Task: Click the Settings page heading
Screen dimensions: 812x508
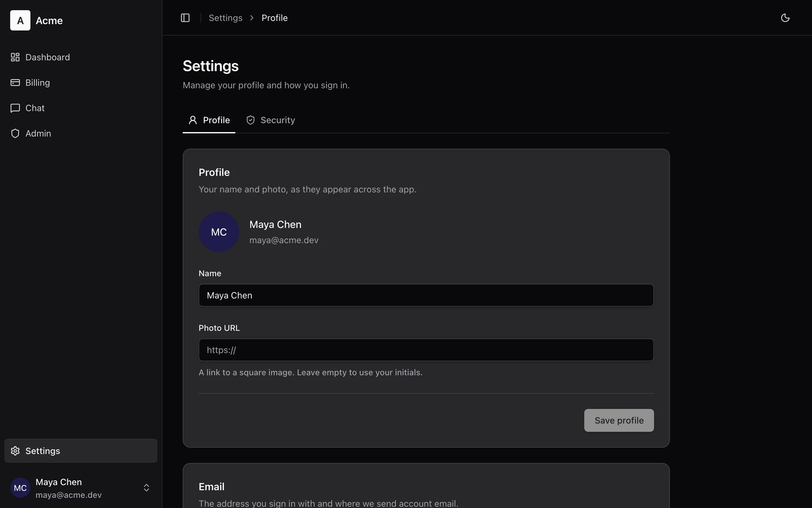Action: 211,66
